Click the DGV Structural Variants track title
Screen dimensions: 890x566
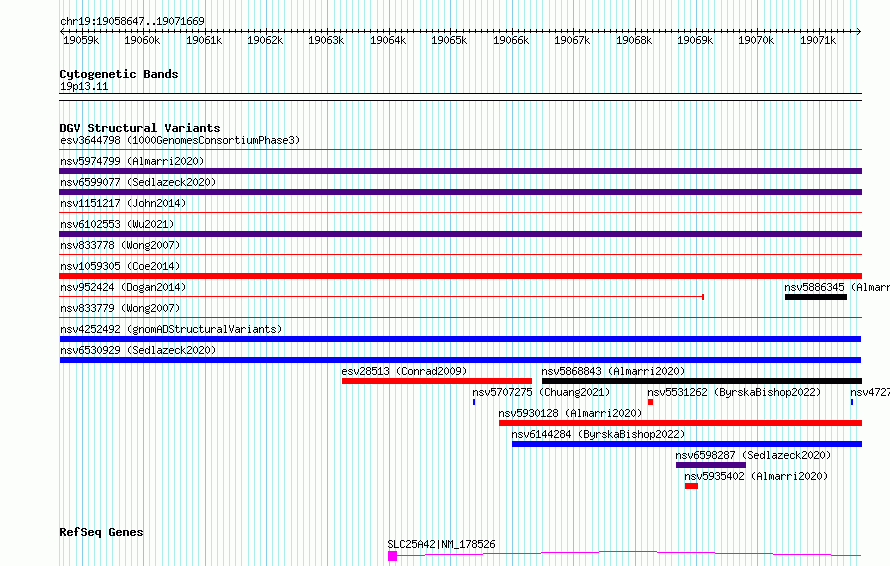pyautogui.click(x=140, y=128)
